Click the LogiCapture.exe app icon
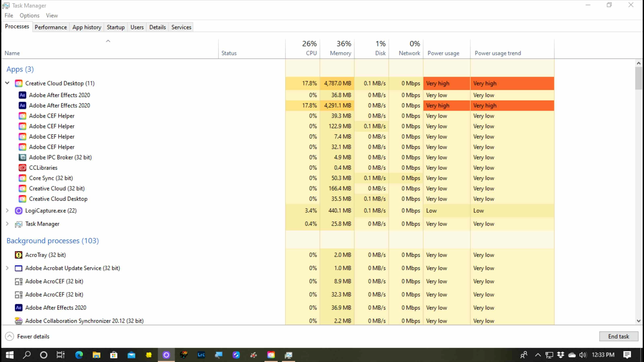 [x=19, y=211]
